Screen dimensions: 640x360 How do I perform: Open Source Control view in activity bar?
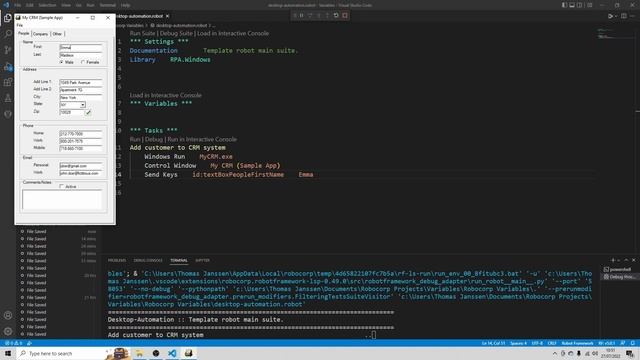click(8, 50)
